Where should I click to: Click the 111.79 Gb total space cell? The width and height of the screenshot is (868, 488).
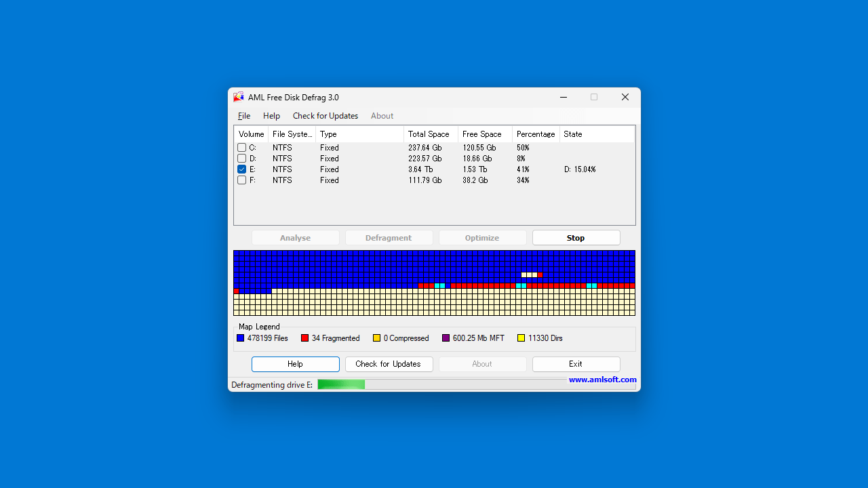point(425,180)
